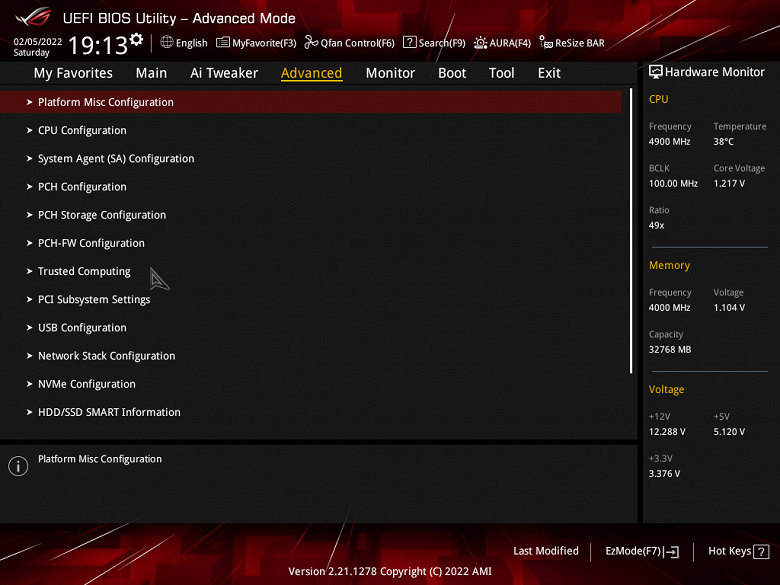Go to the Monitor tab
Screen dimensions: 780x585
coord(390,73)
